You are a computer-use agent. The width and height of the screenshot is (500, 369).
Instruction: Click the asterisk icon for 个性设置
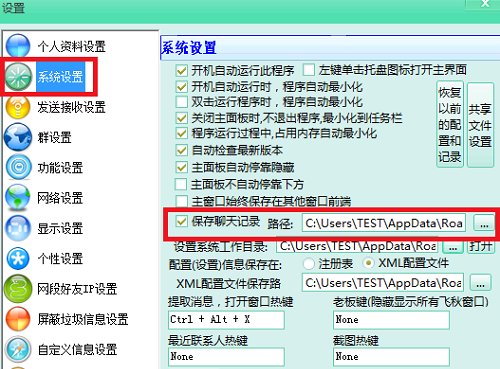(18, 258)
